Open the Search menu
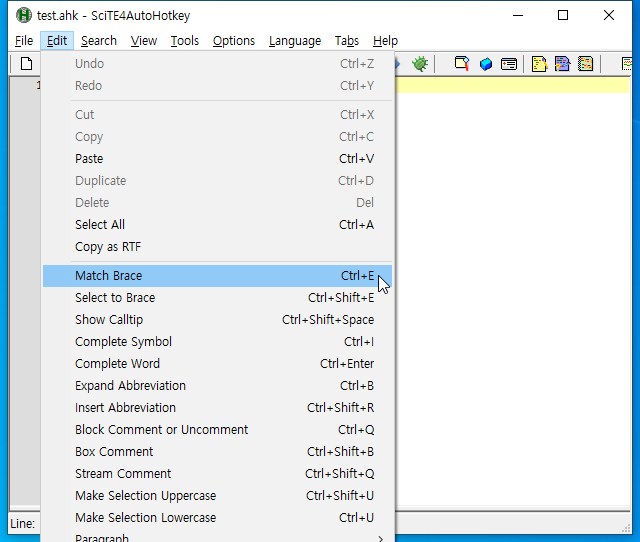Screen dimensions: 640x542 pos(99,41)
